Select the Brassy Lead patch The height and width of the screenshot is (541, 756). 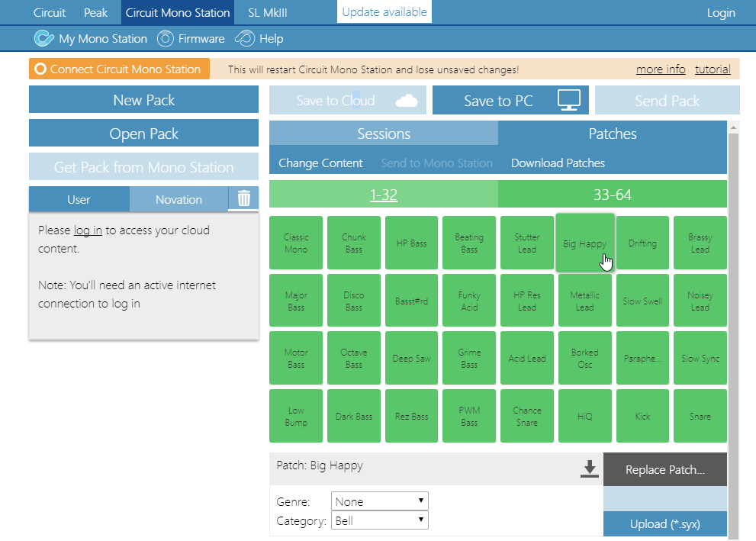pos(700,243)
